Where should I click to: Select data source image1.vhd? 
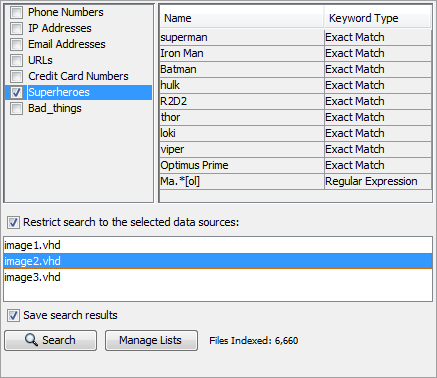click(x=218, y=245)
